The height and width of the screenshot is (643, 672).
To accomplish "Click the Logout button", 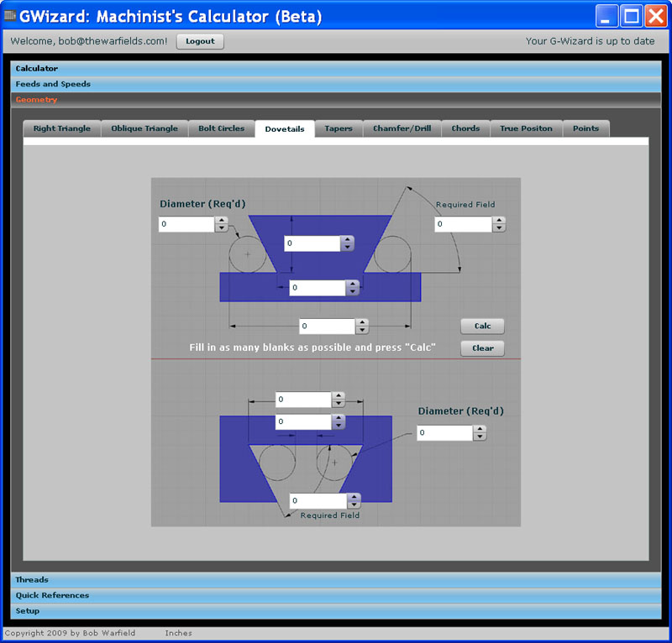I will [200, 41].
